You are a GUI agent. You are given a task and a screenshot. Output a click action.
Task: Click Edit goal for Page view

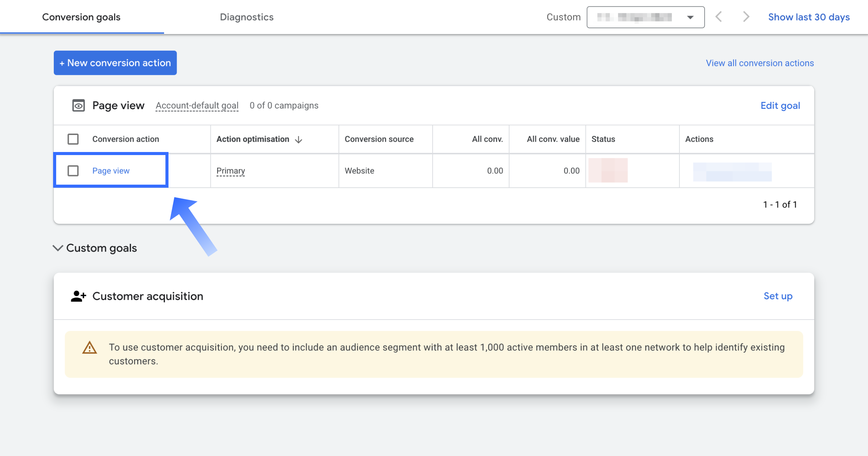pos(780,106)
